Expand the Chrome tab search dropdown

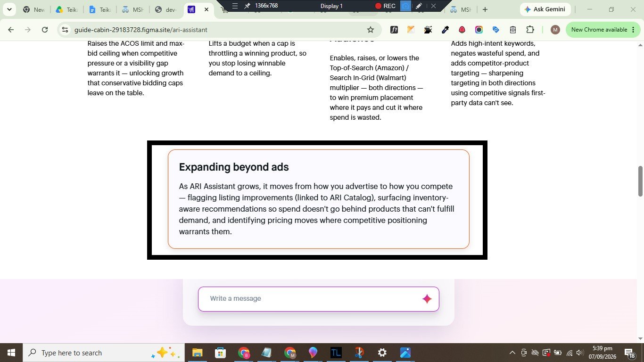coord(9,9)
